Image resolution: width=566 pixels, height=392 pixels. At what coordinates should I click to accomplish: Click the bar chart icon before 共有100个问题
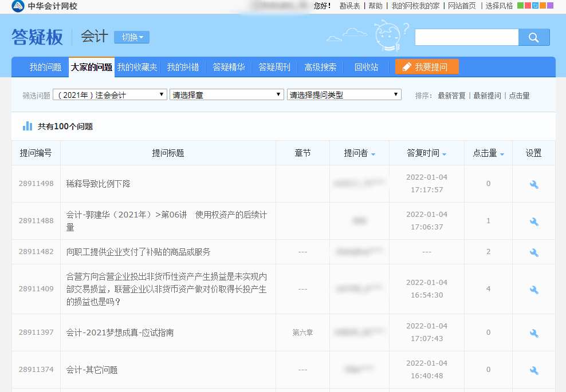[27, 125]
